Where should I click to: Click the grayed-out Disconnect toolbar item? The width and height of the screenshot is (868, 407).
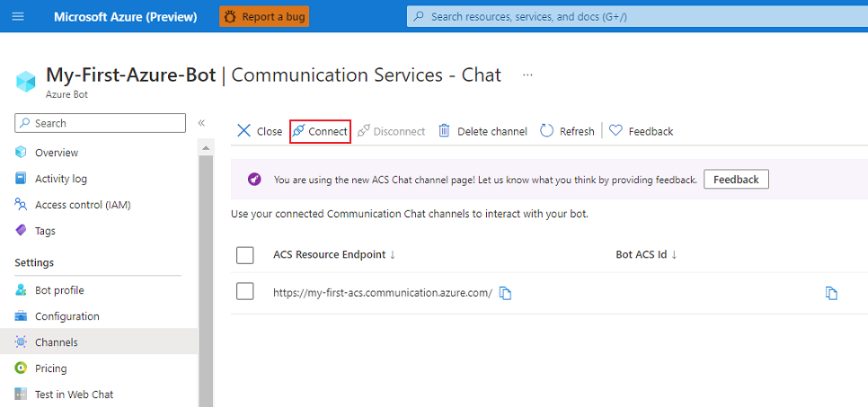(392, 131)
